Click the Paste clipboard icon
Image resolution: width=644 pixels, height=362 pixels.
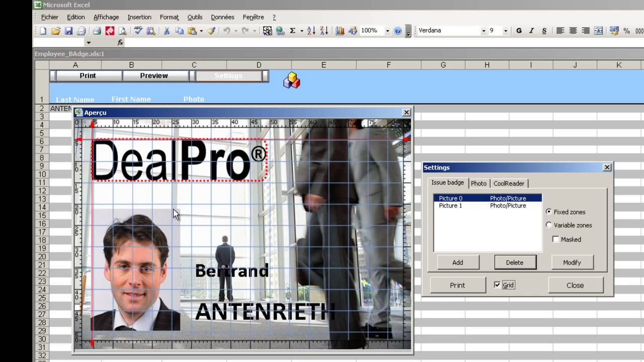(192, 31)
